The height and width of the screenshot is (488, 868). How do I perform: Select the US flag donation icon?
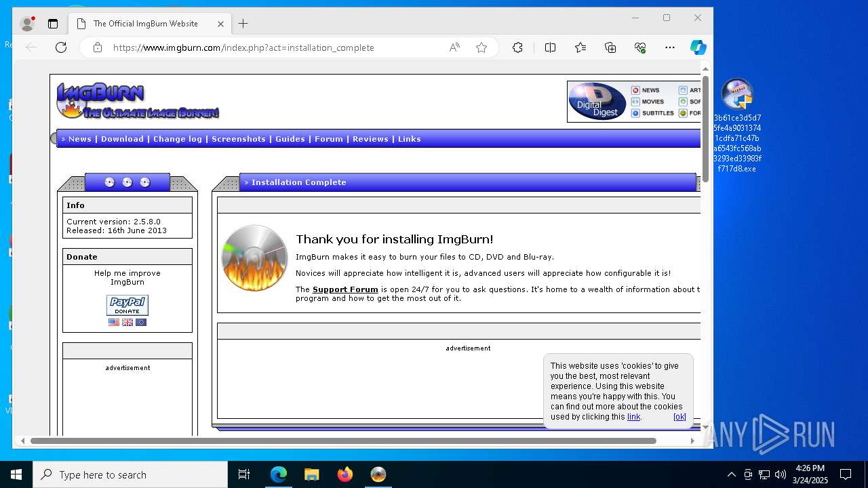[114, 323]
